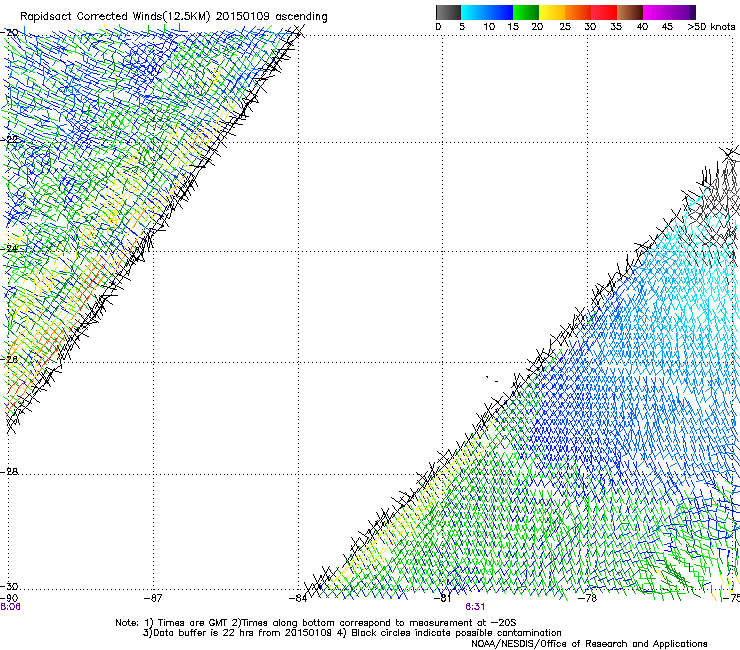Image resolution: width=740 pixels, height=650 pixels.
Task: Click the yellow 20-25 knots legend segment
Action: tap(552, 12)
